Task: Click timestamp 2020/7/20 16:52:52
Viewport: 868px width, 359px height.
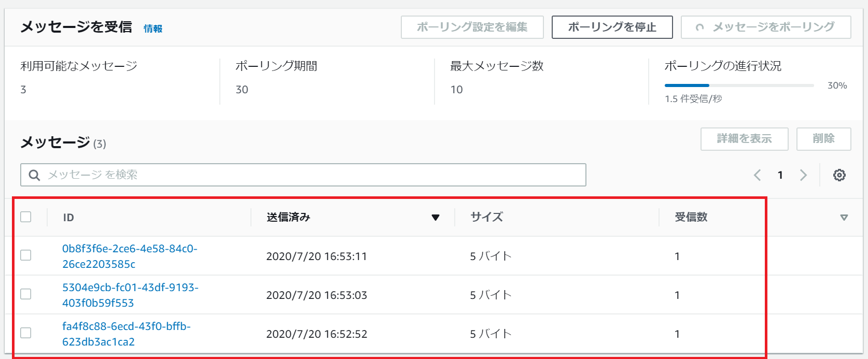Action: click(316, 334)
